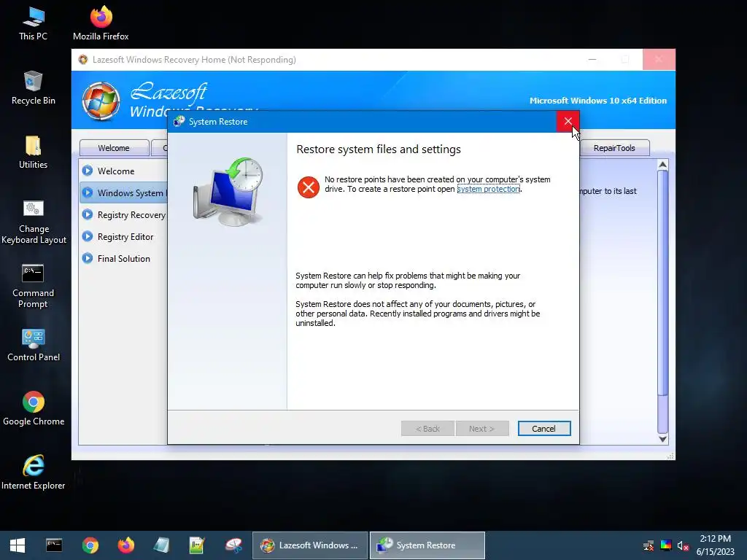Click the Lazesoft panel scrollbar thumb

(662, 283)
